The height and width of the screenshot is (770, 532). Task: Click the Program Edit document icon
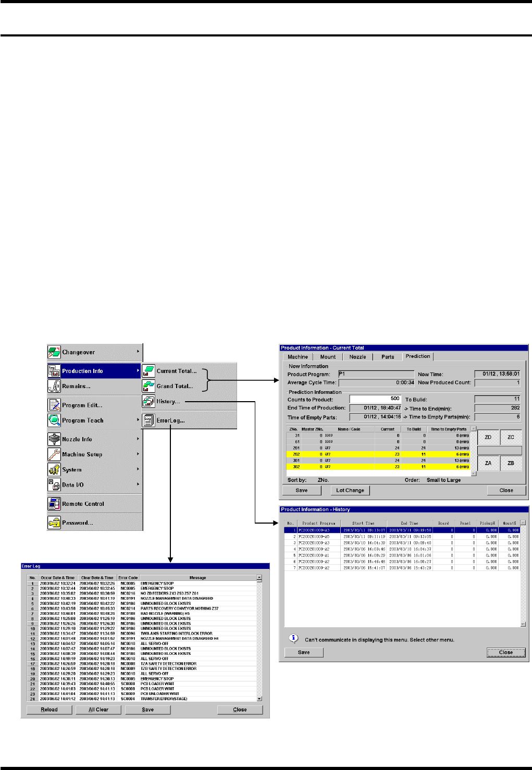coord(54,405)
